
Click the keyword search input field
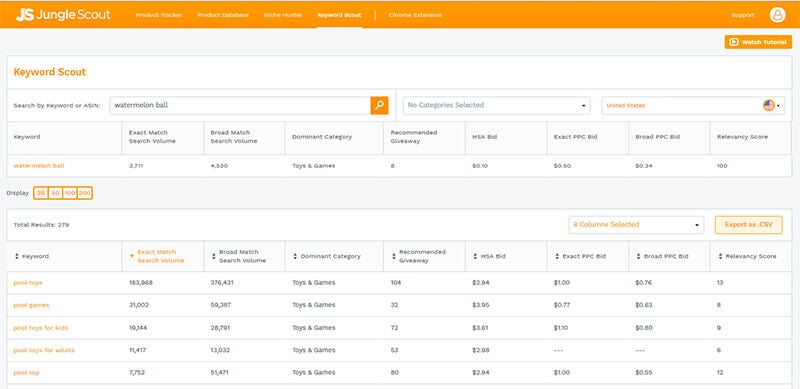(x=240, y=105)
